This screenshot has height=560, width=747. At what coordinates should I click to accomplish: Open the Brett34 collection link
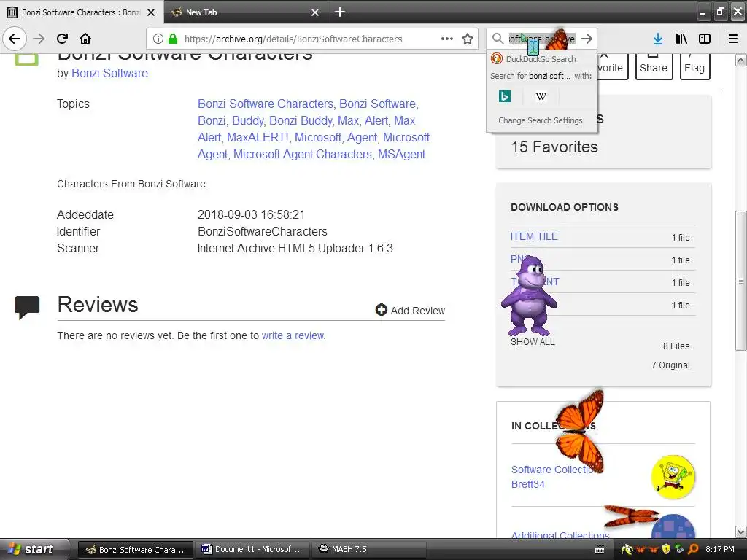click(x=528, y=484)
